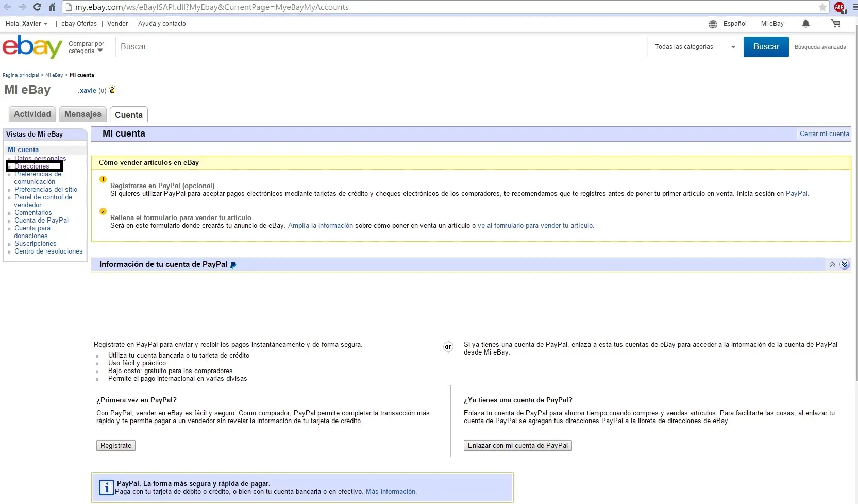Screen dimensions: 858x504
Task: Go to browser home icon
Action: point(52,7)
